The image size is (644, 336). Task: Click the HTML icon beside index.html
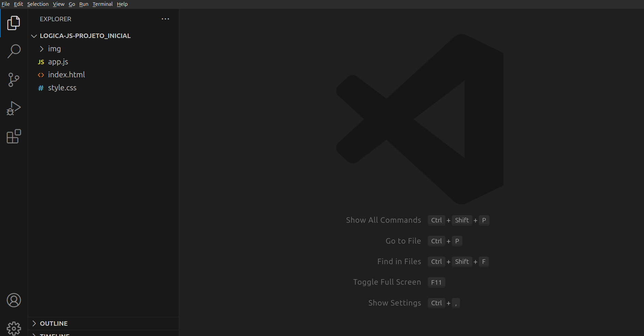[41, 75]
